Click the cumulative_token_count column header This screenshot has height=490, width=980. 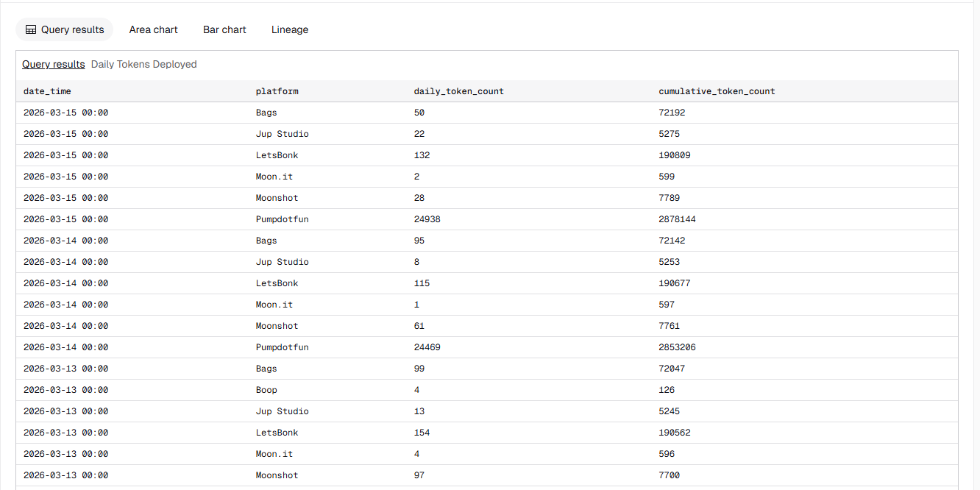pos(717,91)
